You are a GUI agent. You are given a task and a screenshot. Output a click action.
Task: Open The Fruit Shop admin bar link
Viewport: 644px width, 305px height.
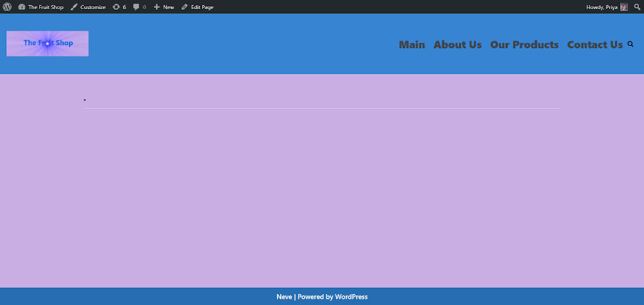[x=46, y=7]
